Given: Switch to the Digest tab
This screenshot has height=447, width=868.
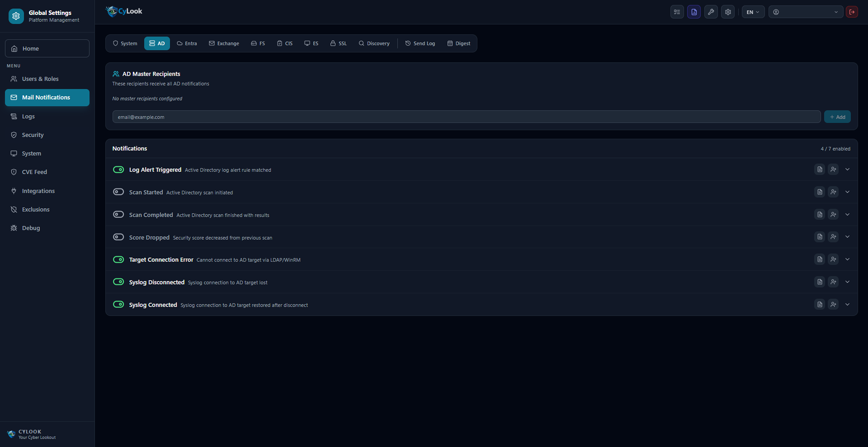Looking at the screenshot, I should (x=459, y=43).
